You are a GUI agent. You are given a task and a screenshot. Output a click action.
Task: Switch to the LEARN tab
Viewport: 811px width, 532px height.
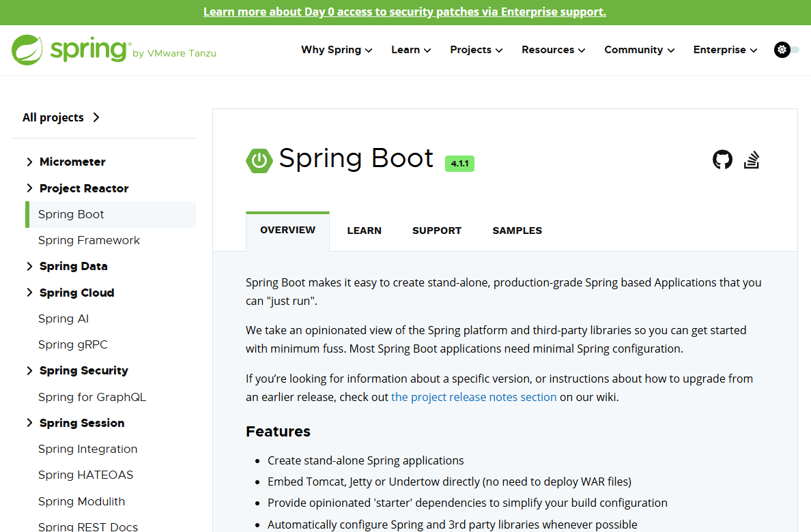364,231
